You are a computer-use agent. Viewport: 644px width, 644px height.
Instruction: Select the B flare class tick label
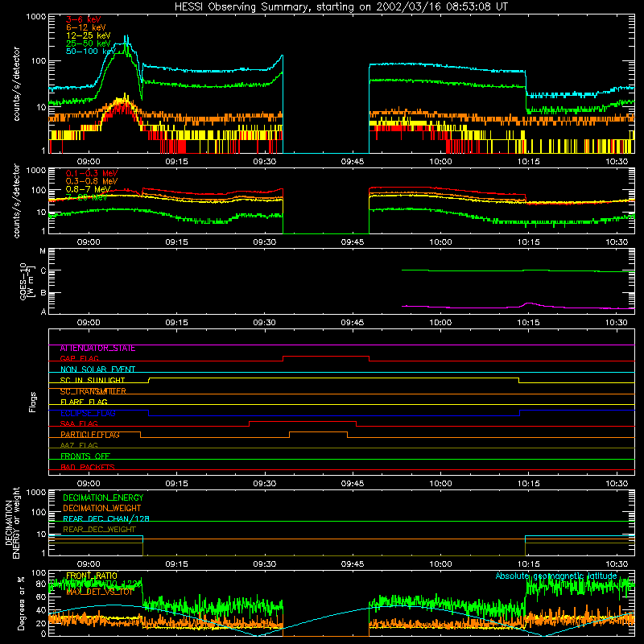coord(43,293)
